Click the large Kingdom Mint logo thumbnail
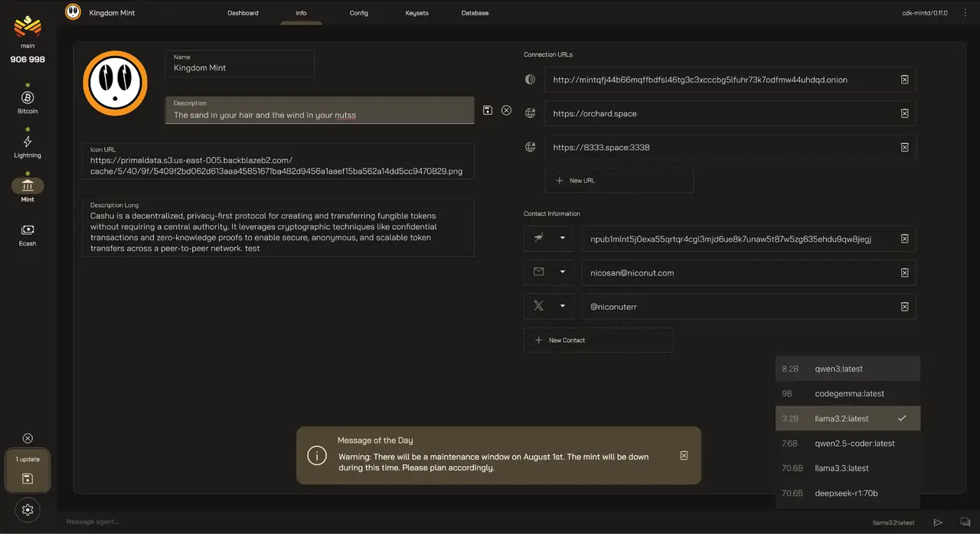Viewport: 980px width, 534px height. click(x=115, y=83)
